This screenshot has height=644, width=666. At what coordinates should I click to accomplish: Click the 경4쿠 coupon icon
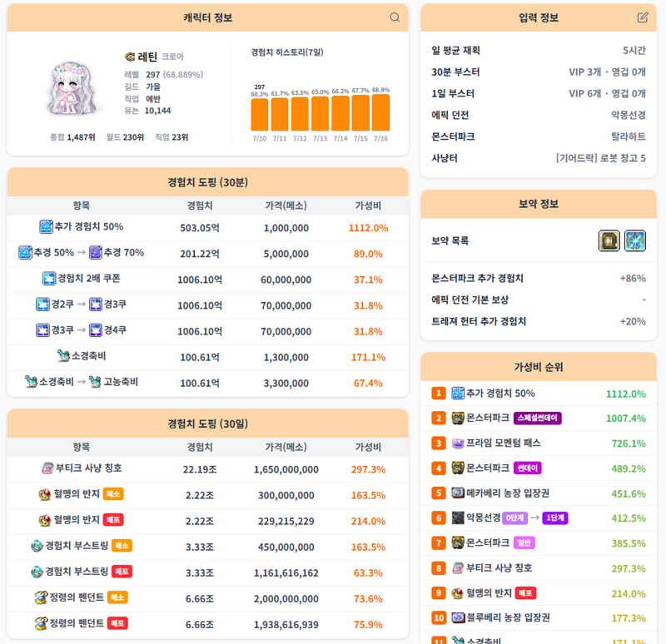coord(96,330)
